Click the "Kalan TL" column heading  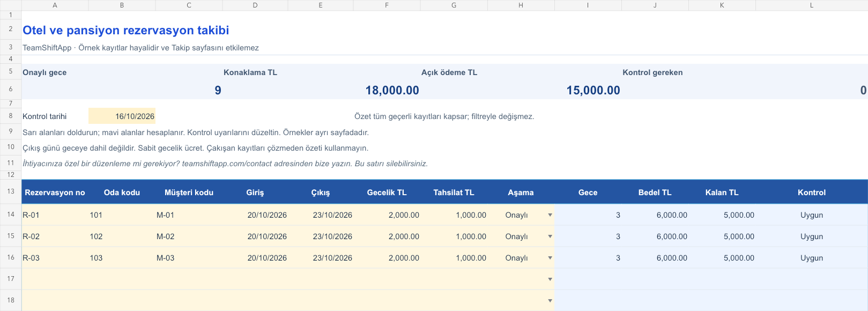point(722,192)
